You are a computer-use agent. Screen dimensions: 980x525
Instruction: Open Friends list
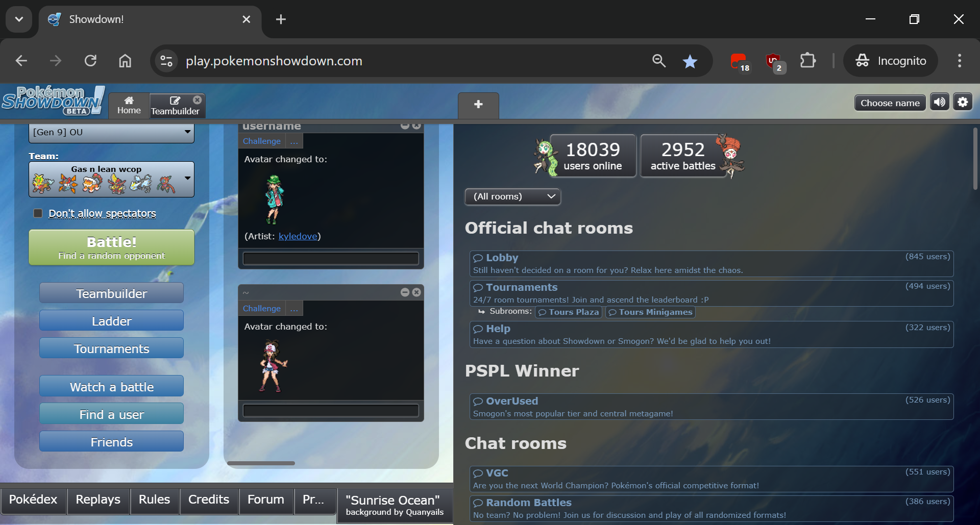pos(111,442)
